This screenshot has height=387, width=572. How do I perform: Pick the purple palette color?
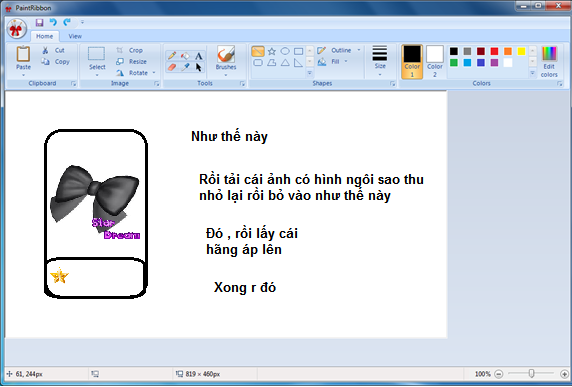coord(494,63)
